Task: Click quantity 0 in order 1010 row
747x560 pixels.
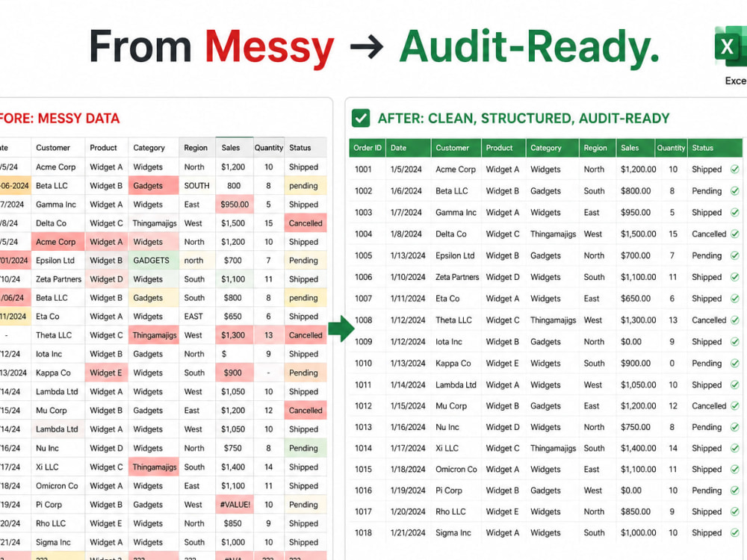Action: (x=672, y=364)
